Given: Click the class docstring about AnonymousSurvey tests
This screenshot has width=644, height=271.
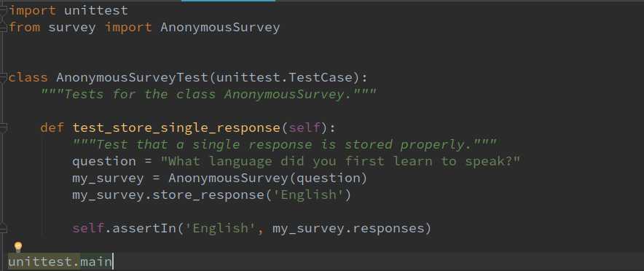Looking at the screenshot, I should pyautogui.click(x=208, y=95).
